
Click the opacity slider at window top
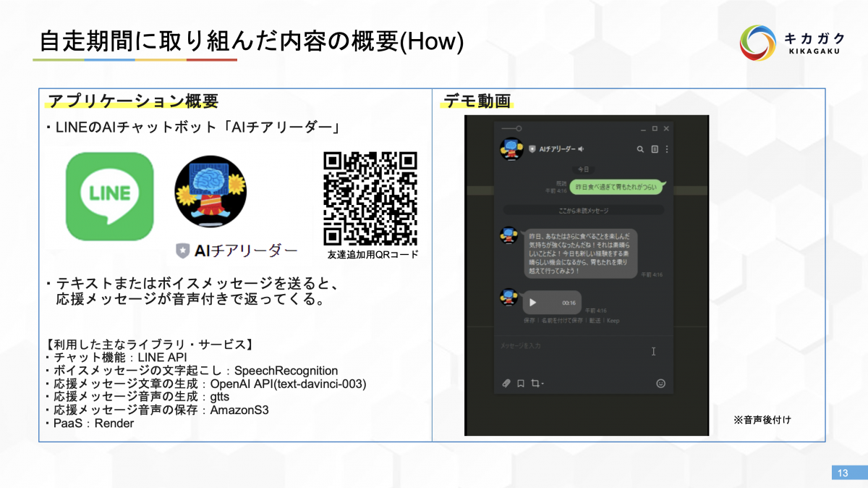(511, 128)
